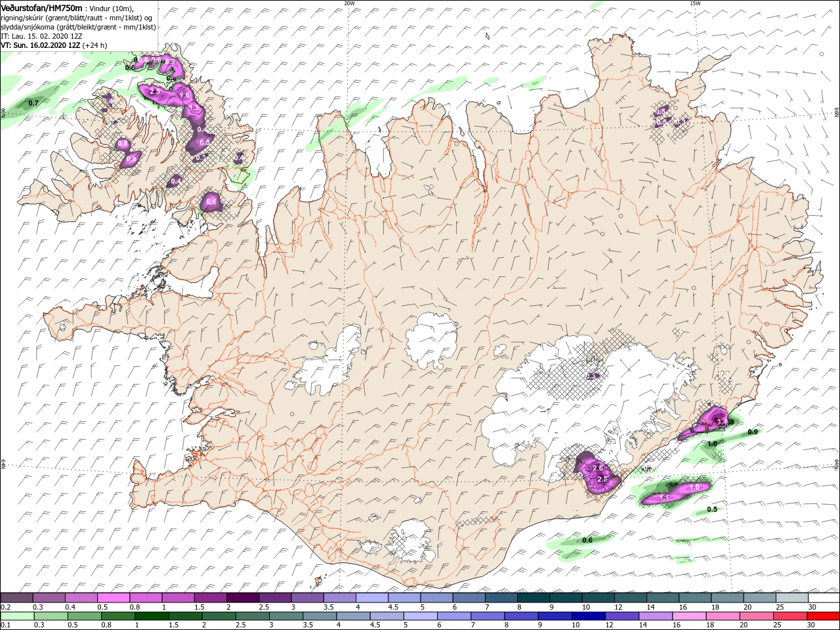
Task: Select dark purple 2–2.5 swatch, top legend row
Action: [x=242, y=598]
